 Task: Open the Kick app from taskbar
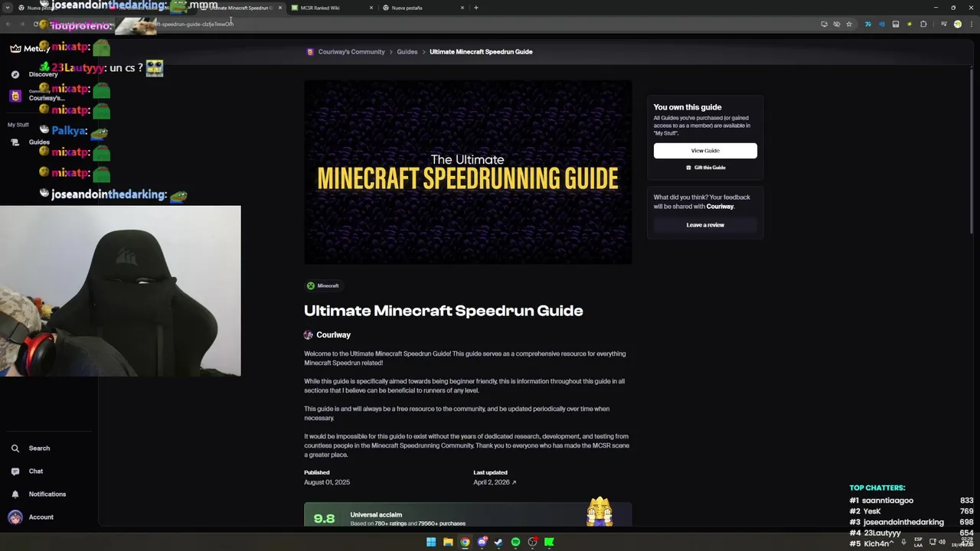(x=549, y=542)
